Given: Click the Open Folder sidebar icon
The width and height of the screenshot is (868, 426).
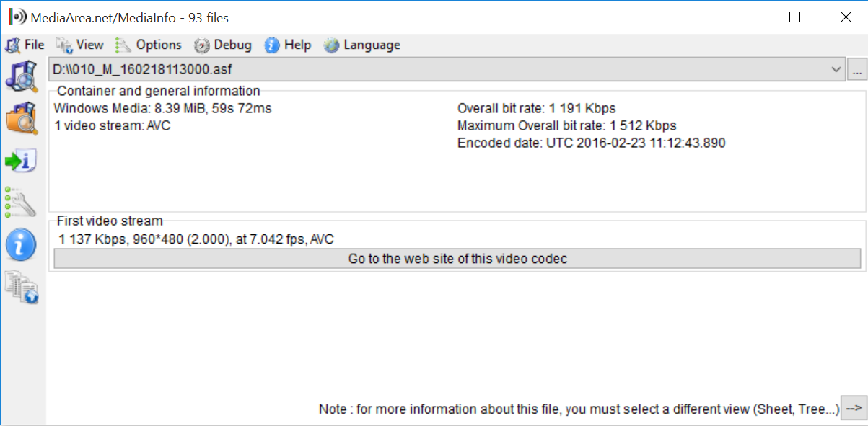Looking at the screenshot, I should (x=22, y=118).
